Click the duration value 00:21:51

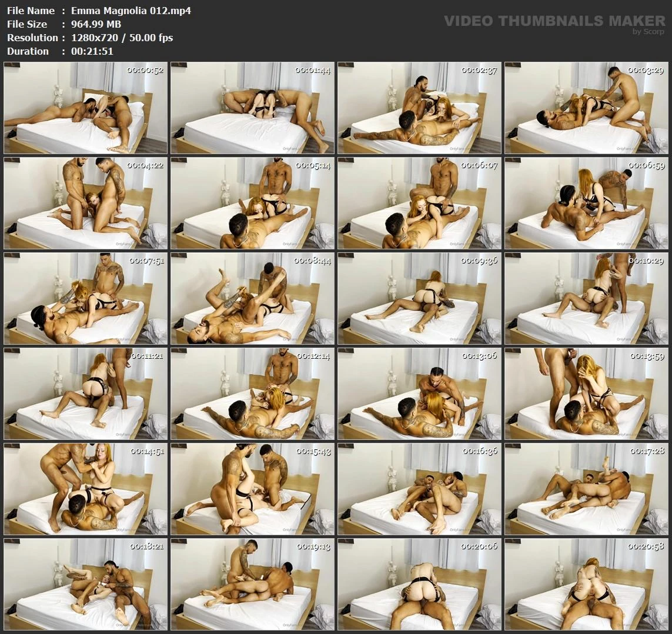[92, 51]
